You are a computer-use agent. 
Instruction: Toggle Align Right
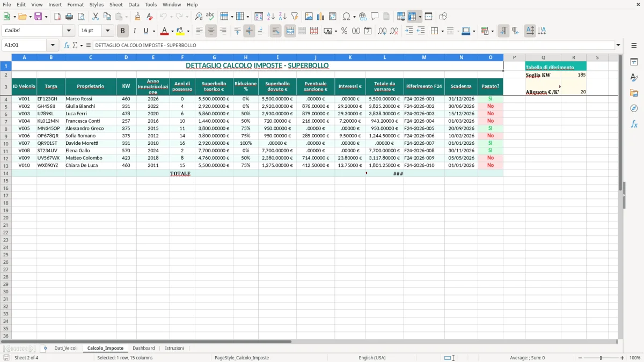[x=223, y=31]
